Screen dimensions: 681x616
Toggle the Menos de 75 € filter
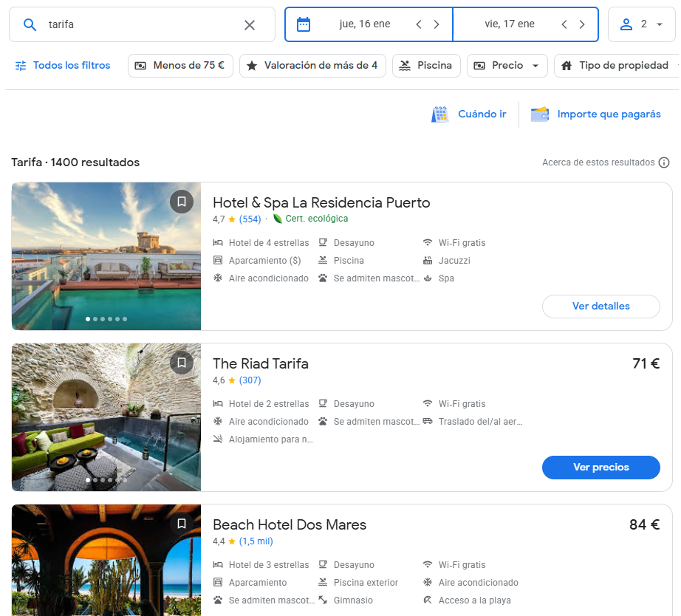coord(180,66)
